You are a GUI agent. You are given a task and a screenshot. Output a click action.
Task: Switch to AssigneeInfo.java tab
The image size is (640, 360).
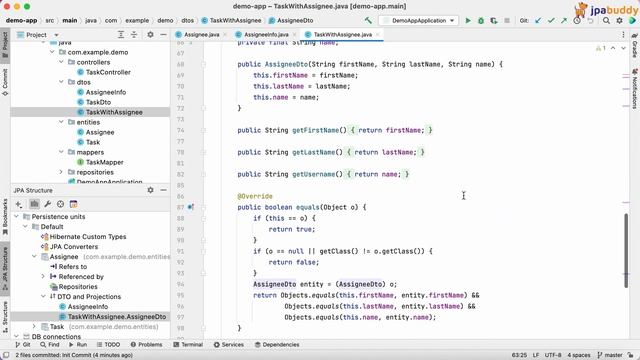pos(266,35)
